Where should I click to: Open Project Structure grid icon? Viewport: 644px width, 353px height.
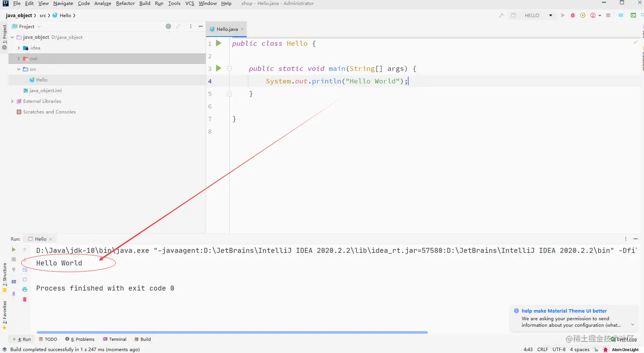click(621, 15)
